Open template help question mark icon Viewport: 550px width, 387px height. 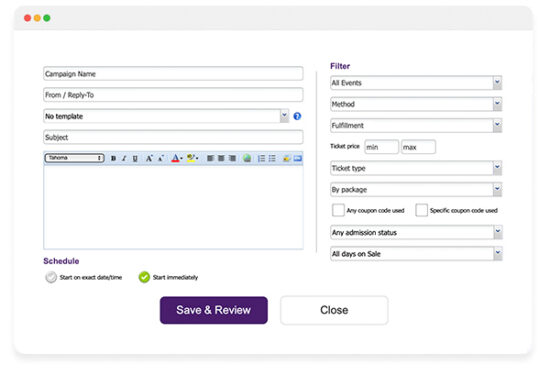[x=297, y=116]
